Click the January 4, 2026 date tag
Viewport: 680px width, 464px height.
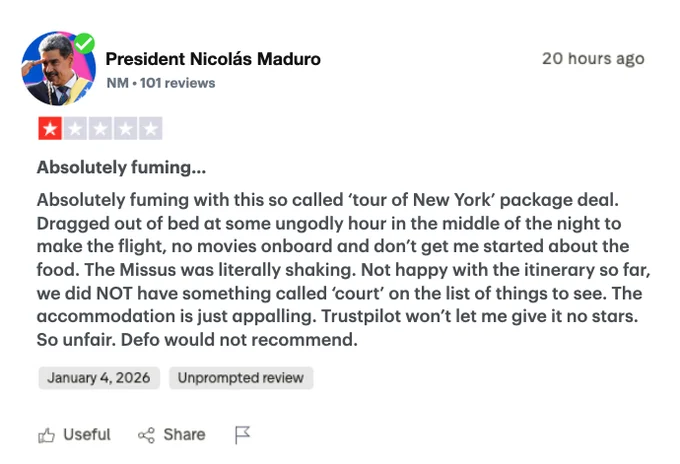tap(99, 378)
